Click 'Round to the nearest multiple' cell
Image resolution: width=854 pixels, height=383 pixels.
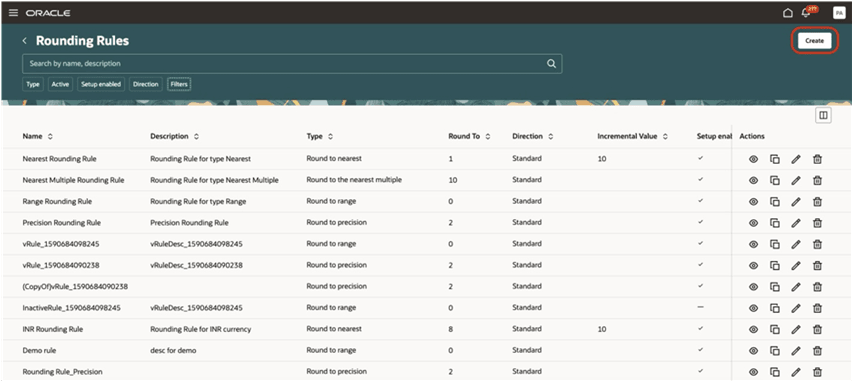coord(354,180)
